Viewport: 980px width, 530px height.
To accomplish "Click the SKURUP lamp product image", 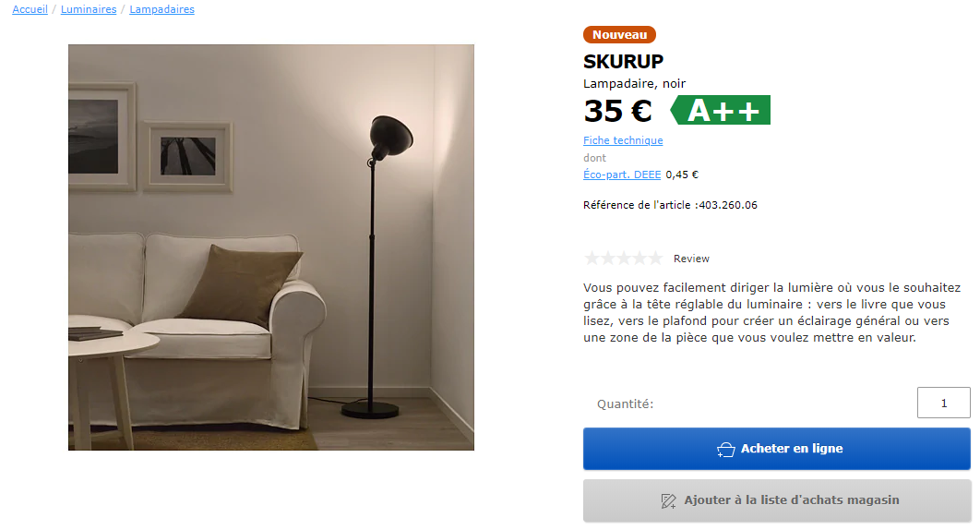I will pos(271,247).
